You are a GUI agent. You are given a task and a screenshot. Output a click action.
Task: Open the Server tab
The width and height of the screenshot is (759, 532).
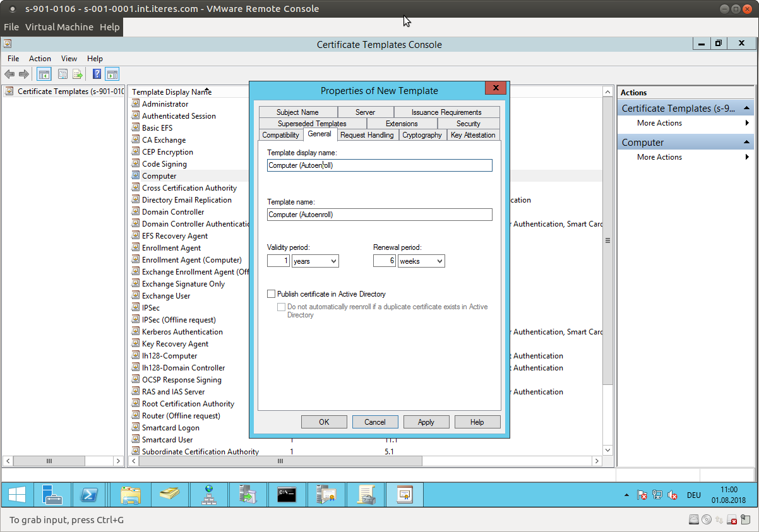(365, 112)
